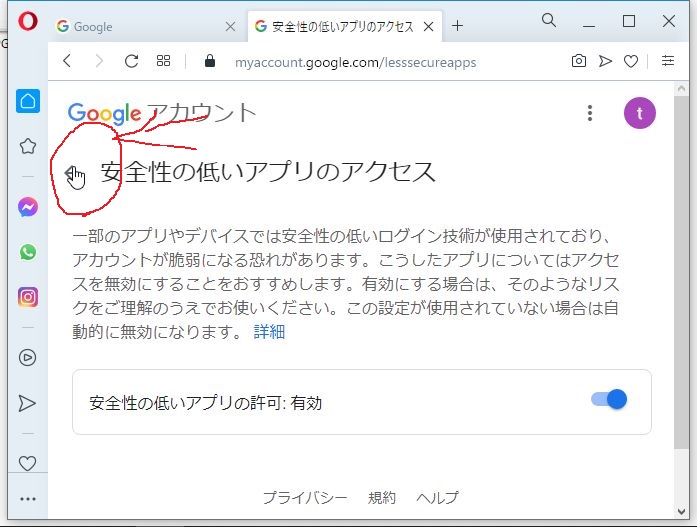Open the 詳細 link
Viewport: 697px width, 527px height.
[269, 331]
